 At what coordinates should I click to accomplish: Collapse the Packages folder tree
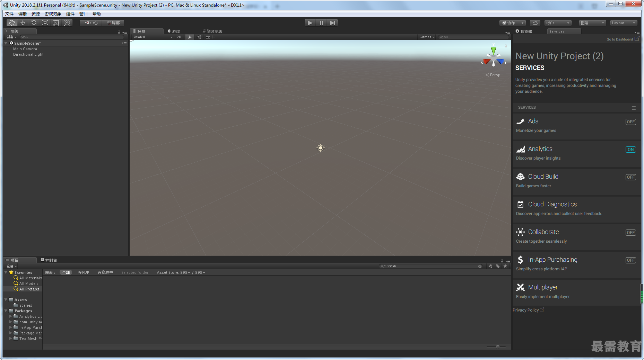[6, 311]
